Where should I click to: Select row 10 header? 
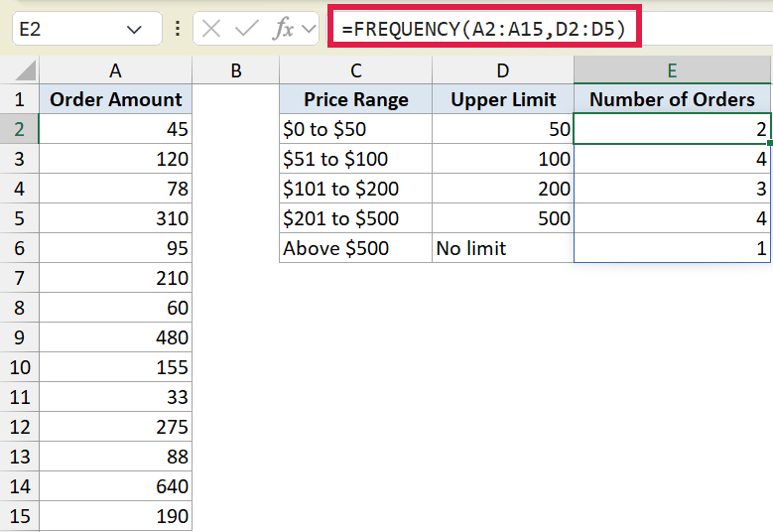point(19,367)
